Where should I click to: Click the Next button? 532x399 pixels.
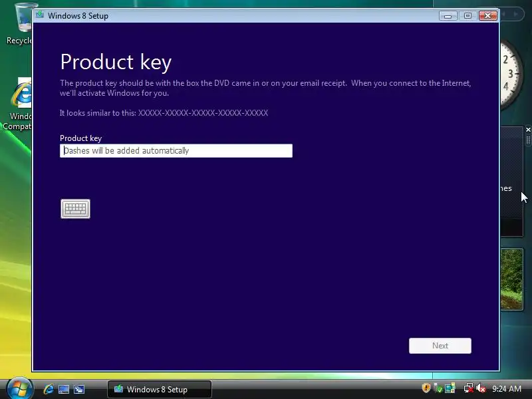(440, 346)
